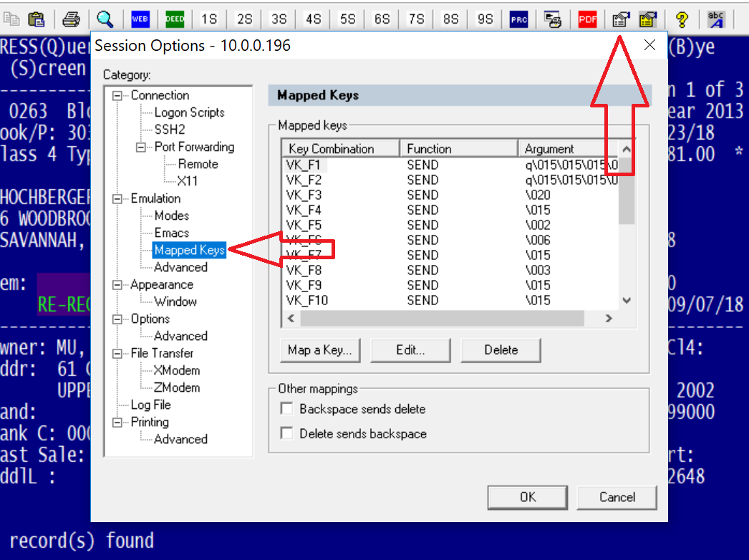The height and width of the screenshot is (560, 749).
Task: Click the 4S toolbar button
Action: [313, 19]
